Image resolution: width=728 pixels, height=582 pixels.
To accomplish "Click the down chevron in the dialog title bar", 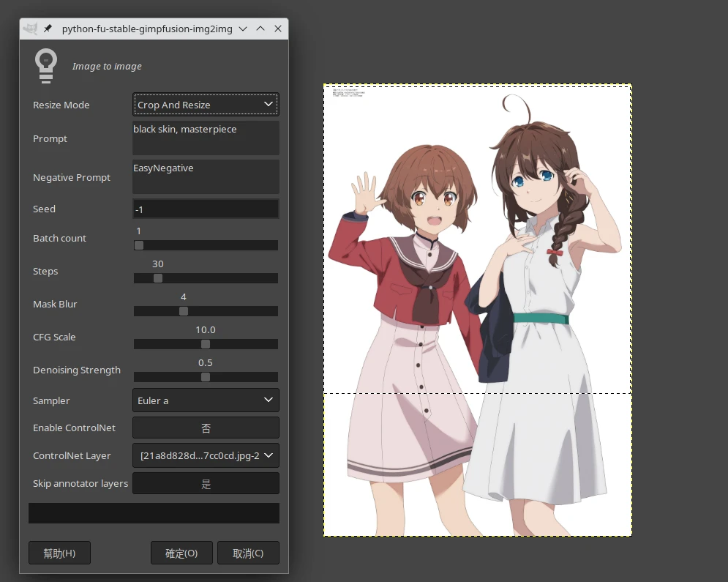I will (243, 29).
